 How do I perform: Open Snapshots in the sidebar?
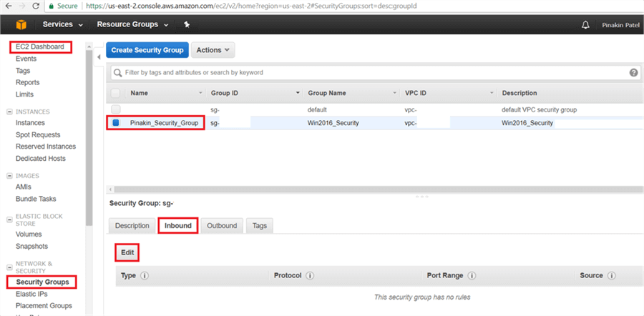tap(31, 246)
